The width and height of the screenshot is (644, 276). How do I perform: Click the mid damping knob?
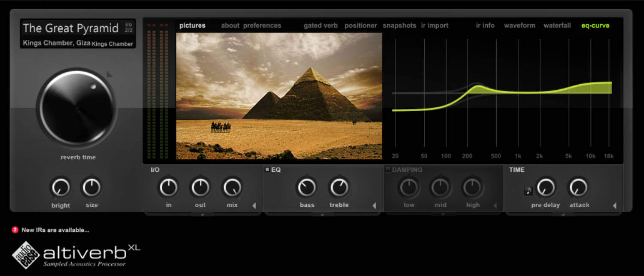click(440, 188)
